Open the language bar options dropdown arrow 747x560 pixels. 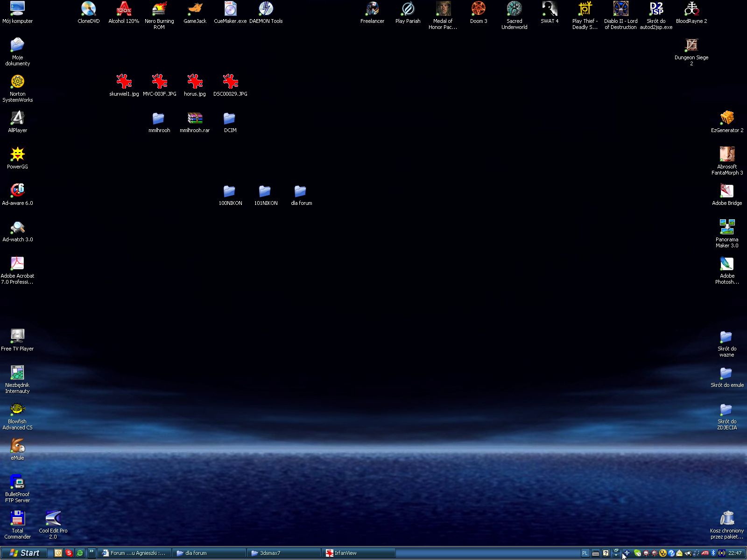[616, 555]
